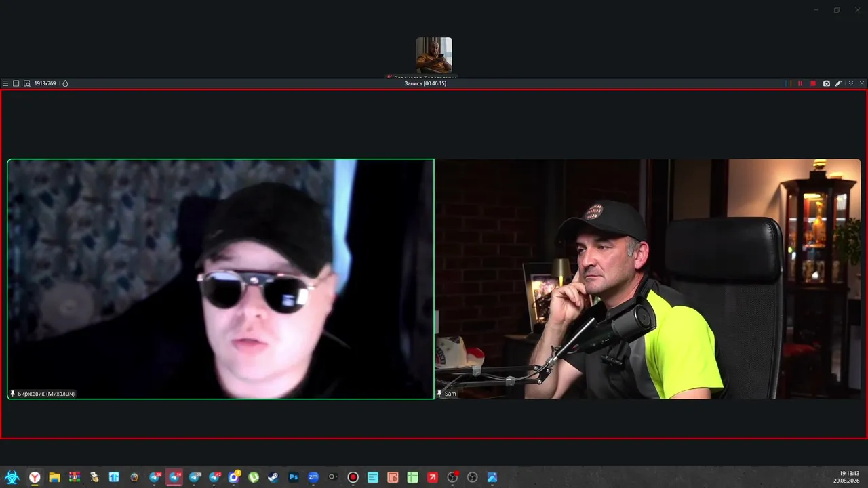Activate the pencil drawing tool
The image size is (868, 488).
pyautogui.click(x=838, y=83)
